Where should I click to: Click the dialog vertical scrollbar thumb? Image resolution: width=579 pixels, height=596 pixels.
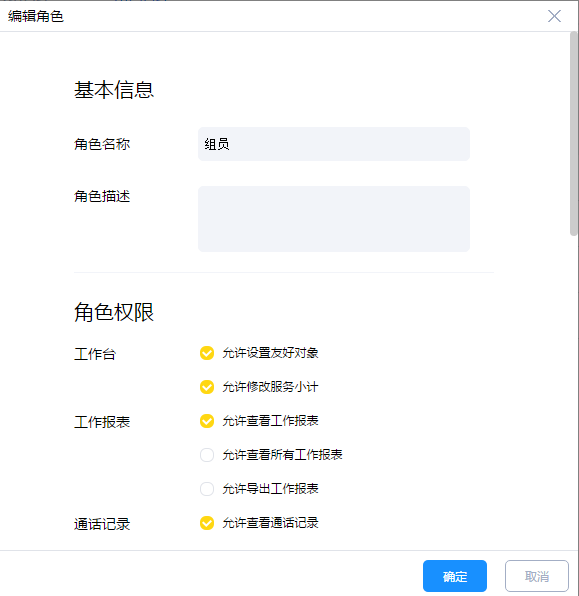click(x=574, y=134)
